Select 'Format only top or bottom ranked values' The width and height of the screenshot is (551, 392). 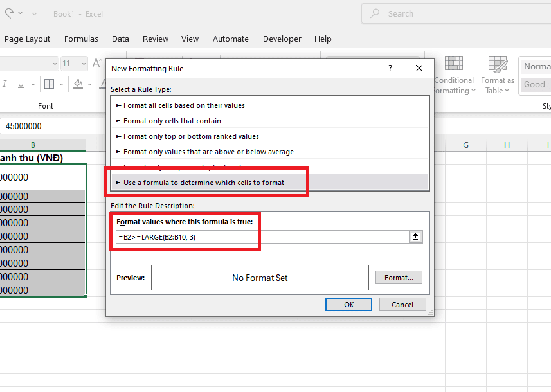(x=270, y=136)
